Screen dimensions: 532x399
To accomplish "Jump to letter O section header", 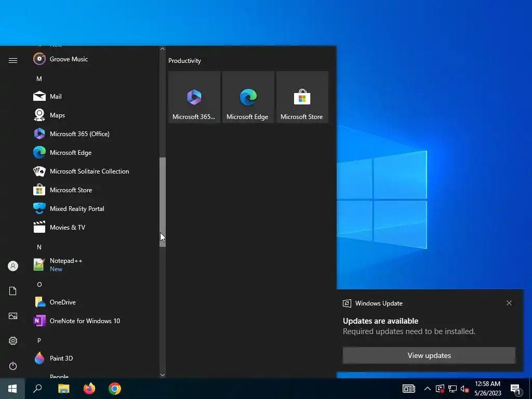I will click(x=39, y=284).
